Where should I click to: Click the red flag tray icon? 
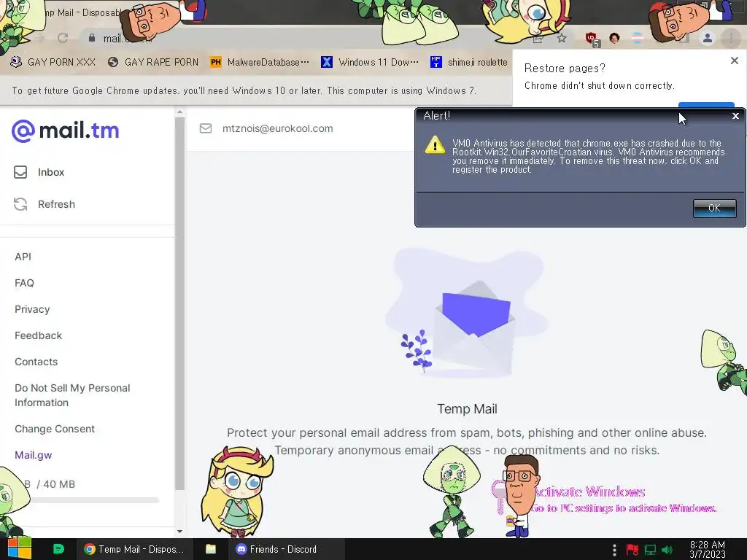pos(632,550)
